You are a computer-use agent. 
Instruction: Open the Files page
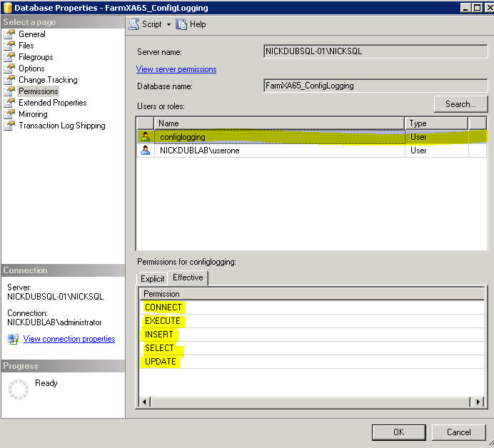pyautogui.click(x=26, y=46)
